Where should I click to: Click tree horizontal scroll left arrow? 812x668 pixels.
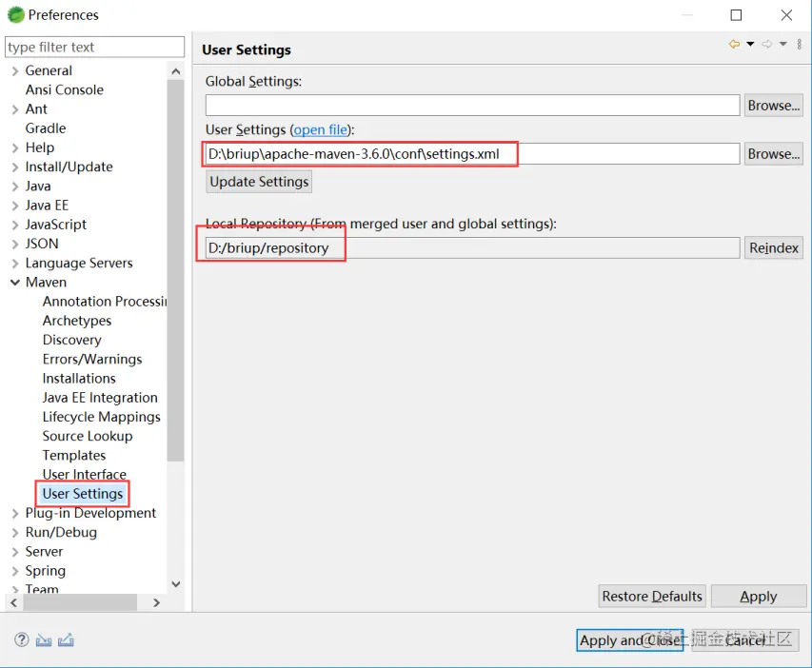[x=14, y=602]
